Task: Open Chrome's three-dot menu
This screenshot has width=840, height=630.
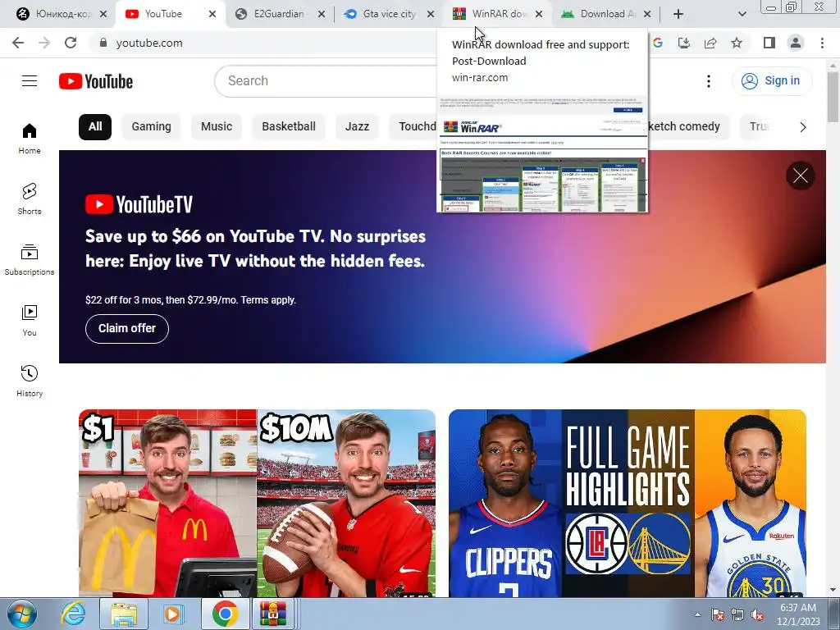Action: 822,43
